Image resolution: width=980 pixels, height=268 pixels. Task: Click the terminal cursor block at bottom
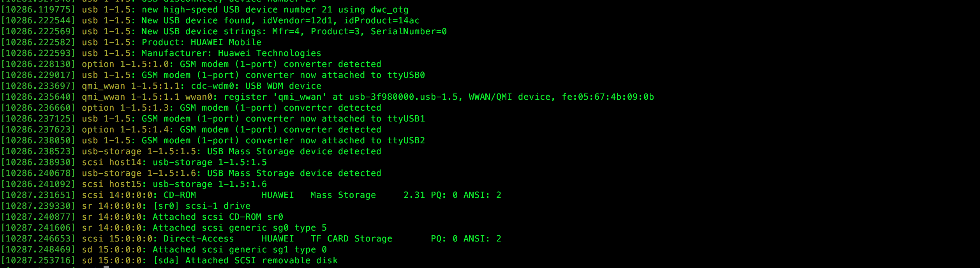tap(106, 267)
